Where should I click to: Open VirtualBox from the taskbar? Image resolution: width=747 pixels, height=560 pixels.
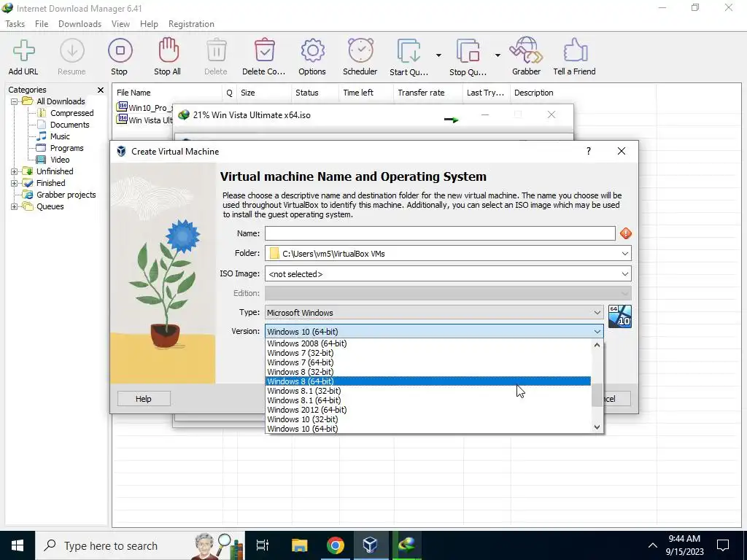pyautogui.click(x=370, y=545)
